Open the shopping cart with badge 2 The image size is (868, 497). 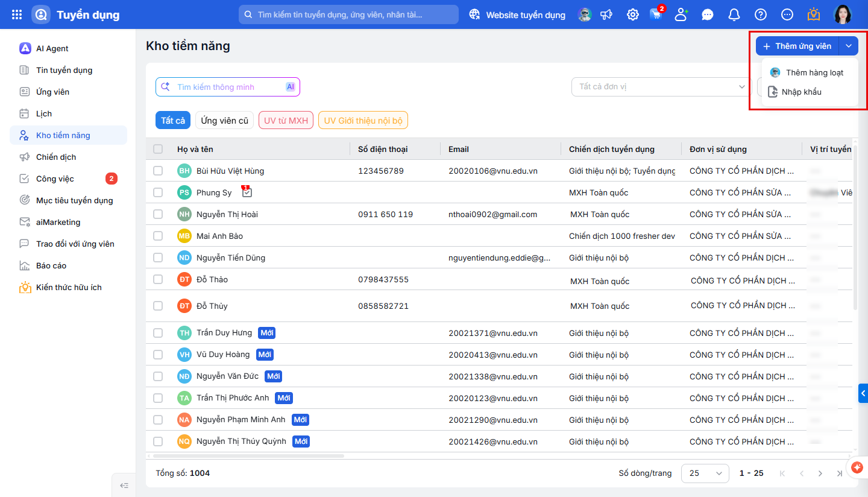[656, 13]
